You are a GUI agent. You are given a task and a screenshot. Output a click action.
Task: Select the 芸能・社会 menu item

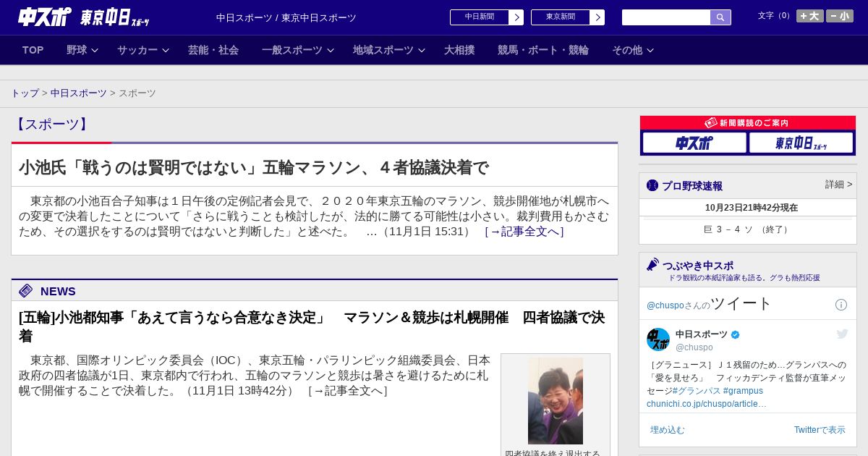213,50
